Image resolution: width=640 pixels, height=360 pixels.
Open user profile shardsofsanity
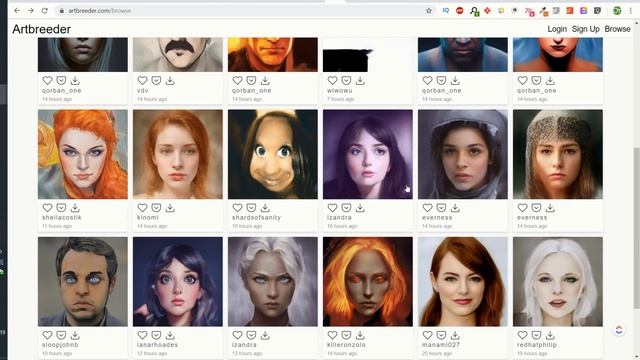point(256,218)
